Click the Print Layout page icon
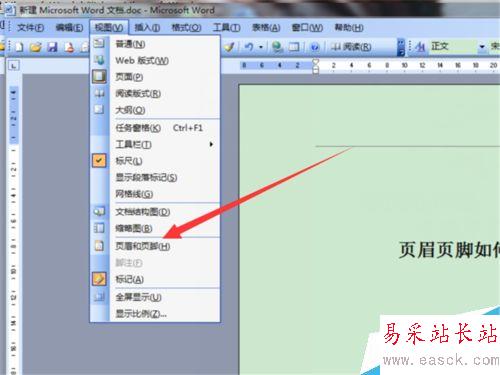Viewport: 500px width, 375px height. (x=99, y=77)
